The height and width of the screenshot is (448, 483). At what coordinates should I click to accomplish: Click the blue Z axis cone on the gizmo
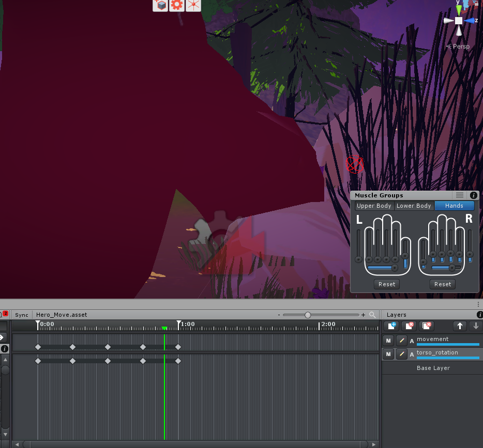470,21
